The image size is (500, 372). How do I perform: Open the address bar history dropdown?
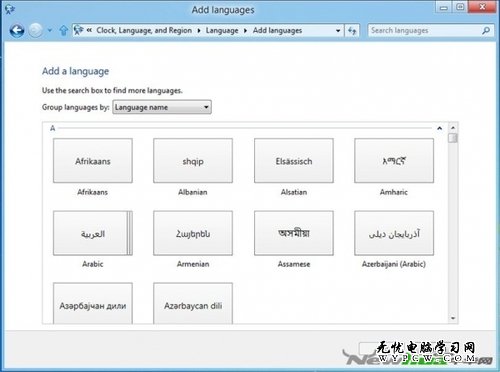click(x=338, y=31)
